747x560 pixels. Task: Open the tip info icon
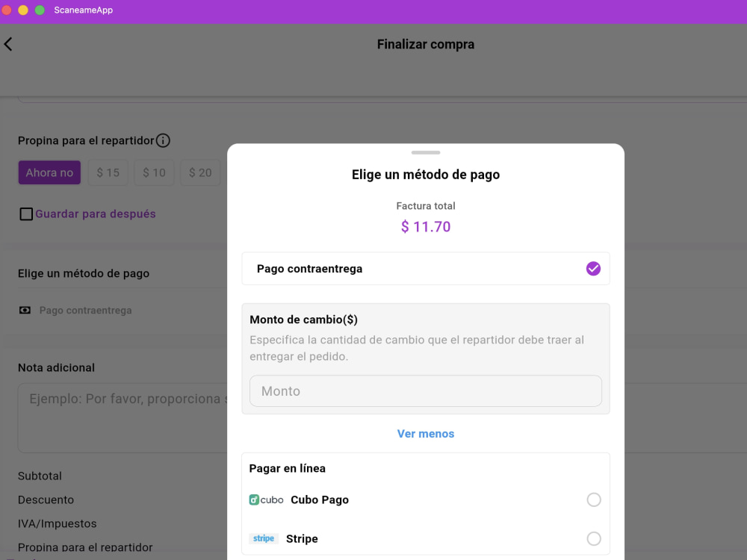click(x=163, y=140)
